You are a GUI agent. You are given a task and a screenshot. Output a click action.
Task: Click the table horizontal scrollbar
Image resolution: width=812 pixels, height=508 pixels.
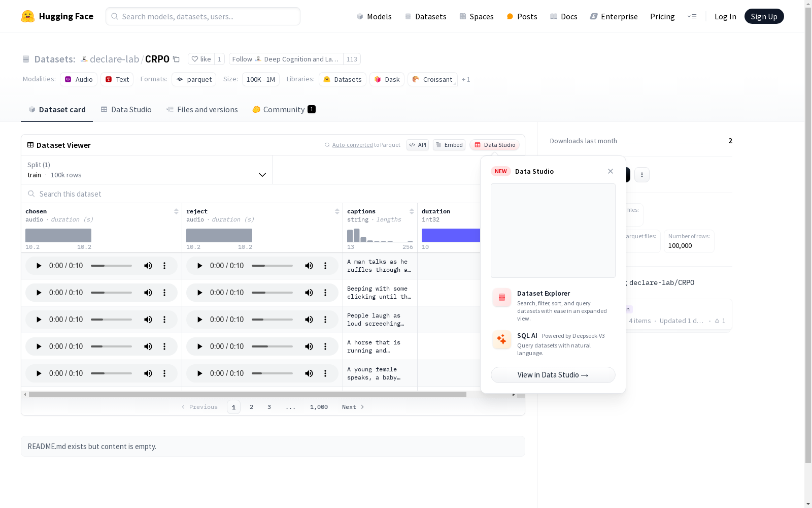click(248, 394)
